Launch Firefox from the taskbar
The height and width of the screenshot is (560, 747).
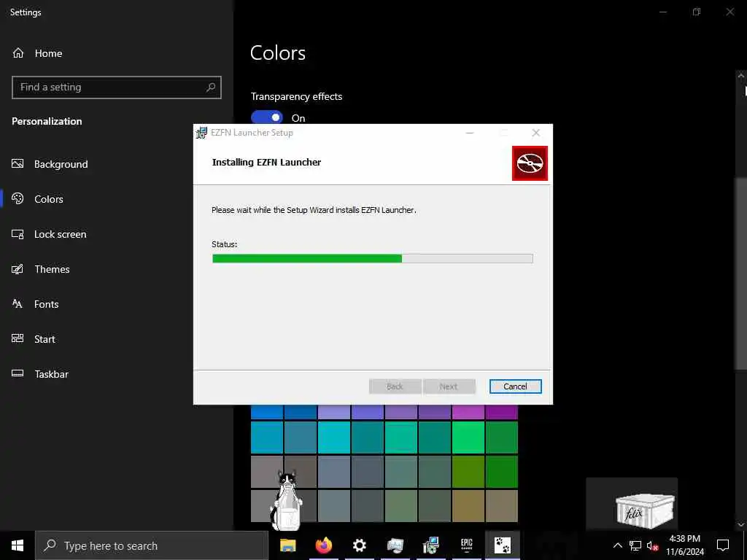323,545
